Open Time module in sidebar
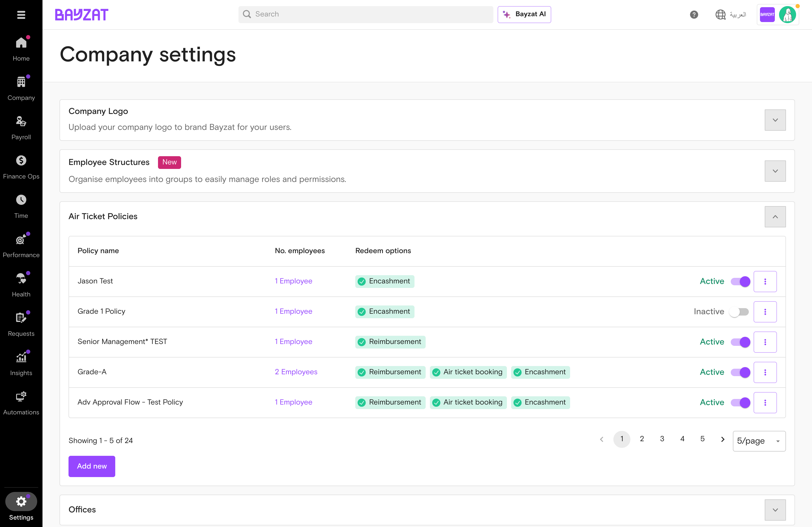 click(x=21, y=206)
